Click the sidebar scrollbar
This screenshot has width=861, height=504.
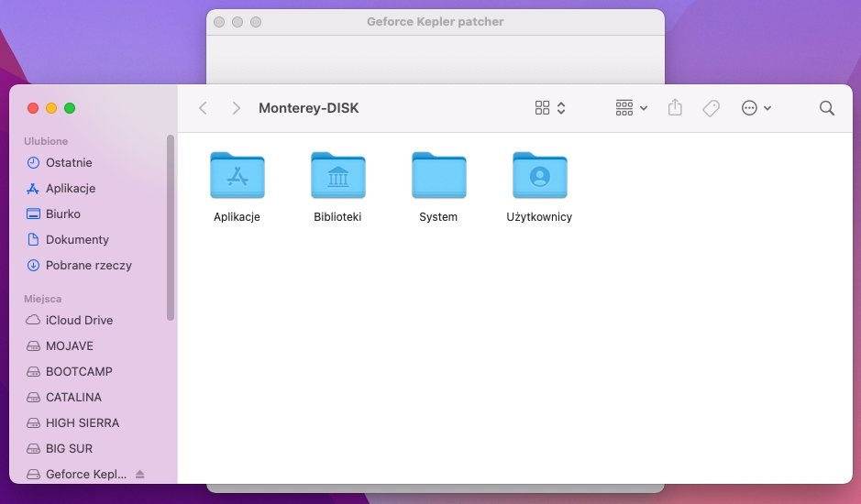point(171,227)
